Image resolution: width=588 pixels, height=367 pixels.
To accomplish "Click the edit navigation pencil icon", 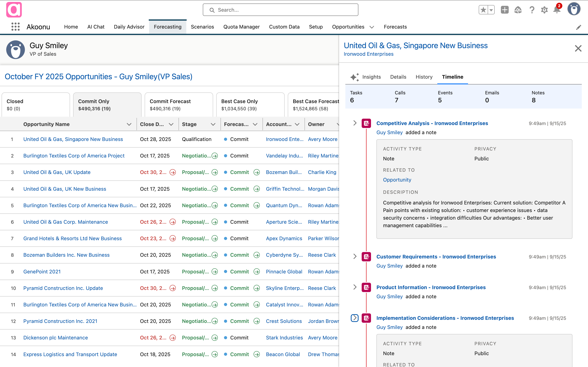I will click(x=578, y=27).
